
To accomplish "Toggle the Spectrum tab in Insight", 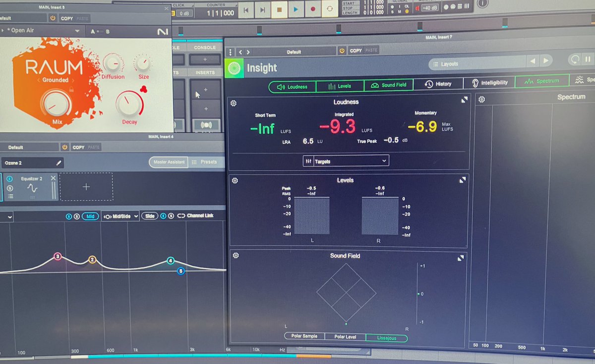I will click(541, 81).
